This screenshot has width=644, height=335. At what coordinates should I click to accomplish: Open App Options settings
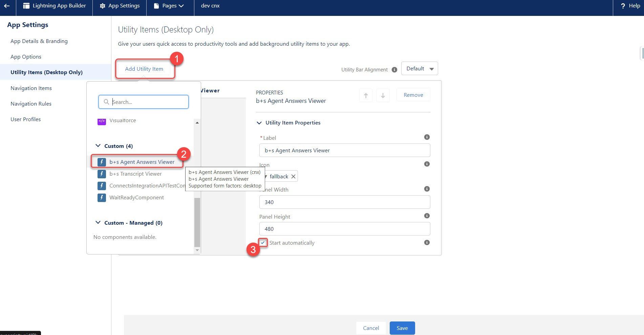pyautogui.click(x=26, y=57)
